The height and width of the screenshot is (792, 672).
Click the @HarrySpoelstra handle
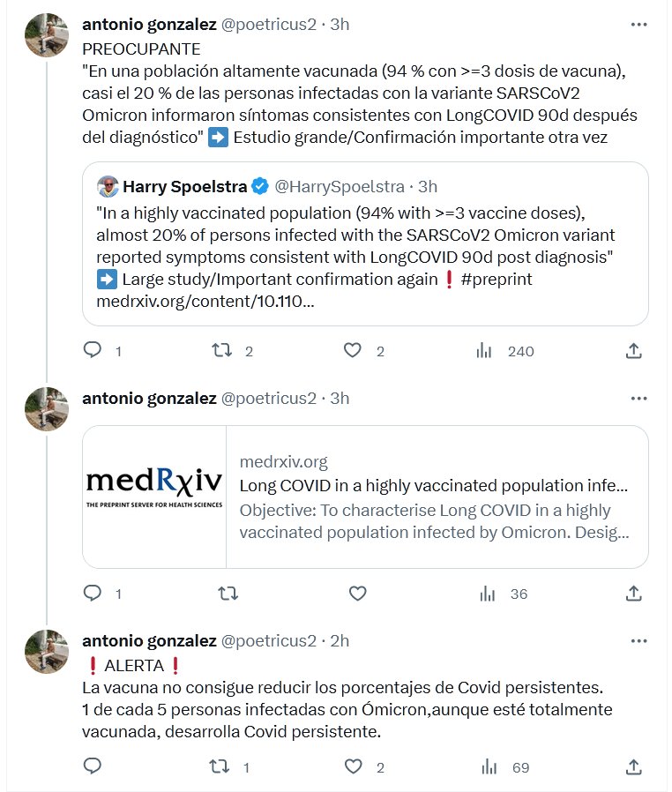point(340,187)
